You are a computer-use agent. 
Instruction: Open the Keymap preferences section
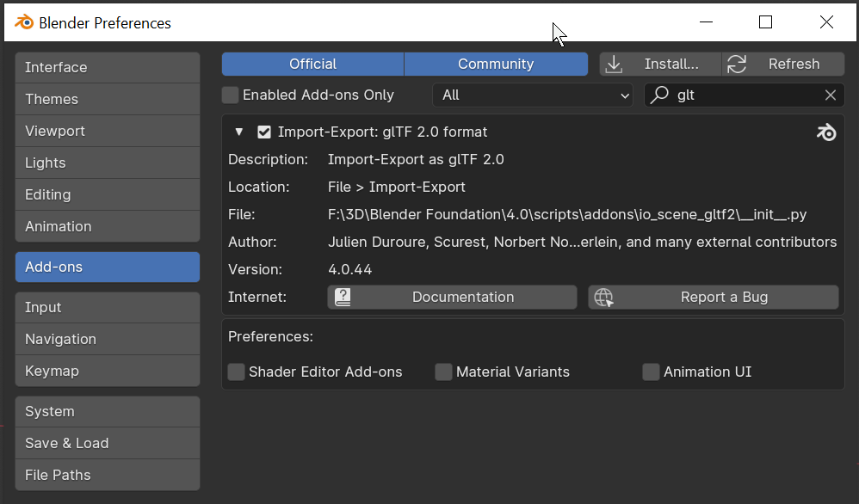pyautogui.click(x=108, y=371)
